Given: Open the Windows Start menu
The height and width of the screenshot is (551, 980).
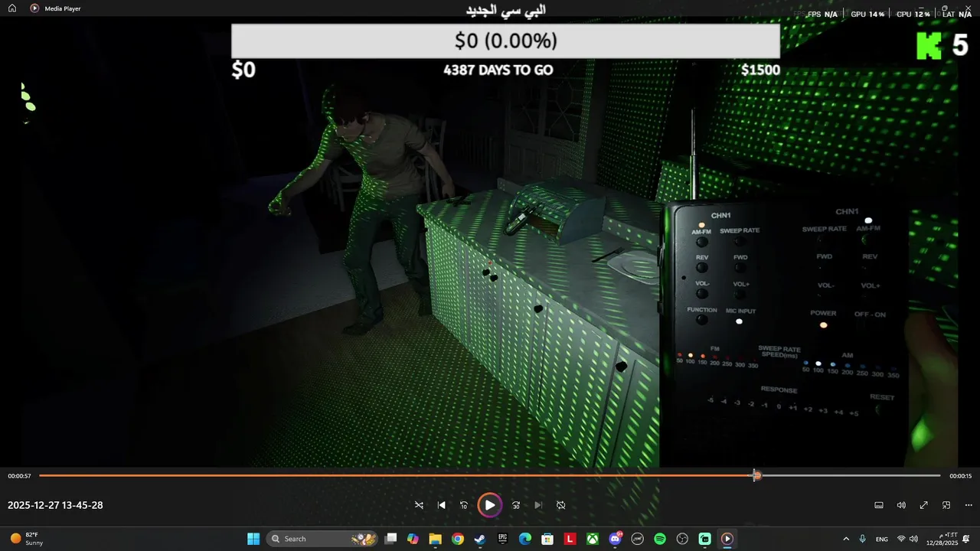Looking at the screenshot, I should point(253,539).
